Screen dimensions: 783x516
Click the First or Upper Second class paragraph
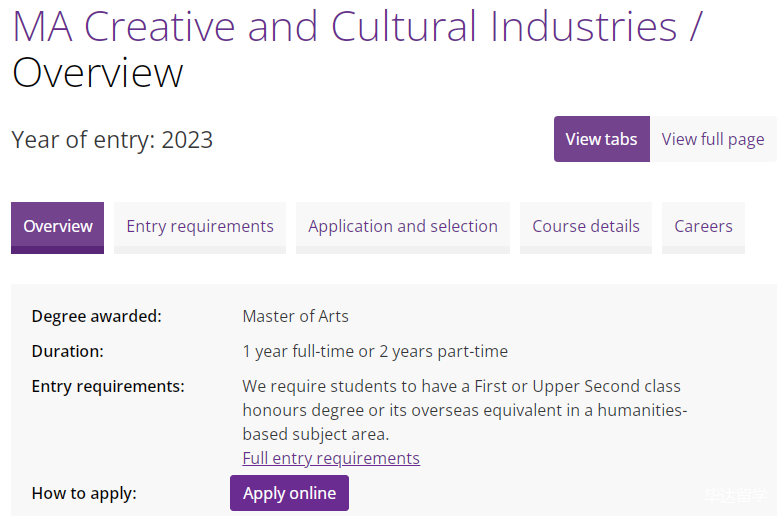(463, 410)
